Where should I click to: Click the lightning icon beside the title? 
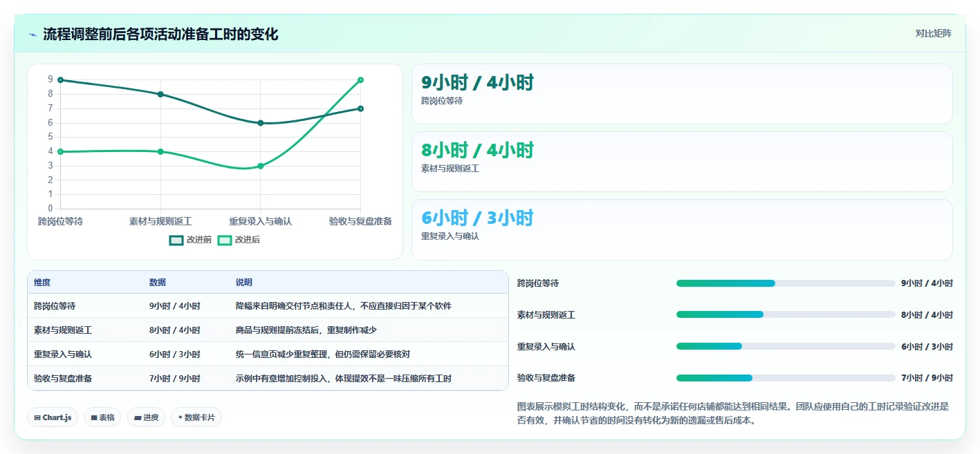pyautogui.click(x=33, y=35)
